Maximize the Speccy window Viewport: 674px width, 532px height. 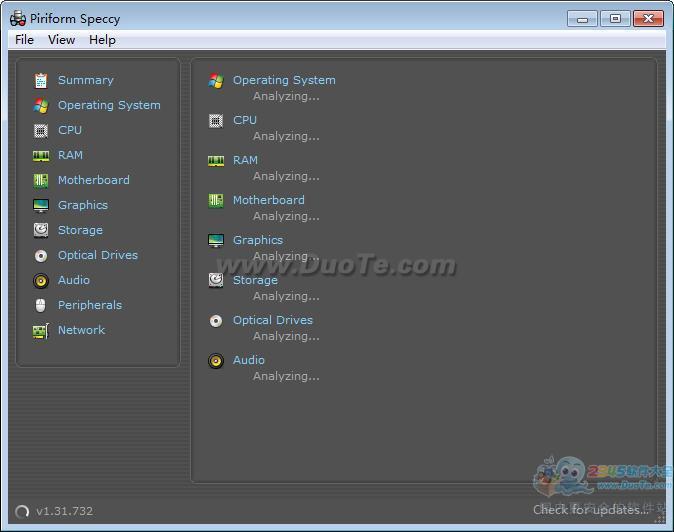pos(615,19)
